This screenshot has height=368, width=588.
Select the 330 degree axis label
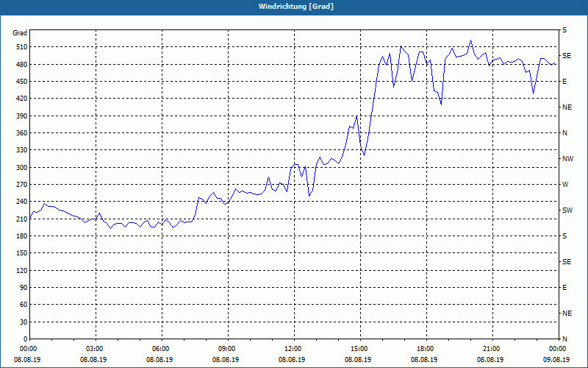pyautogui.click(x=22, y=150)
